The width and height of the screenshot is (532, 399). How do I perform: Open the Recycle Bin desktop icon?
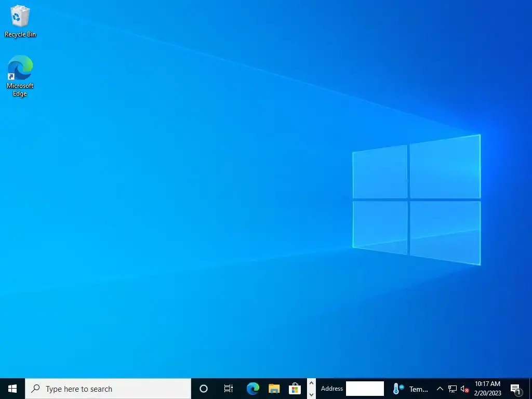20,21
